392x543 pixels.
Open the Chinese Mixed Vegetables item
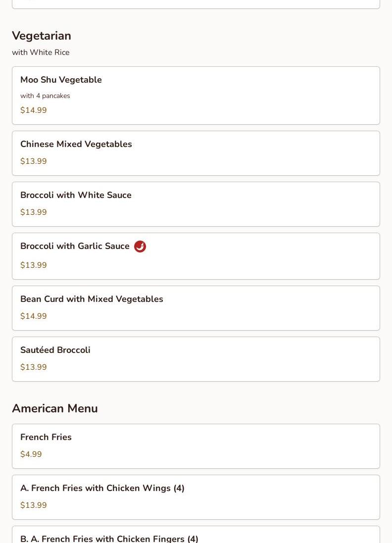196,153
